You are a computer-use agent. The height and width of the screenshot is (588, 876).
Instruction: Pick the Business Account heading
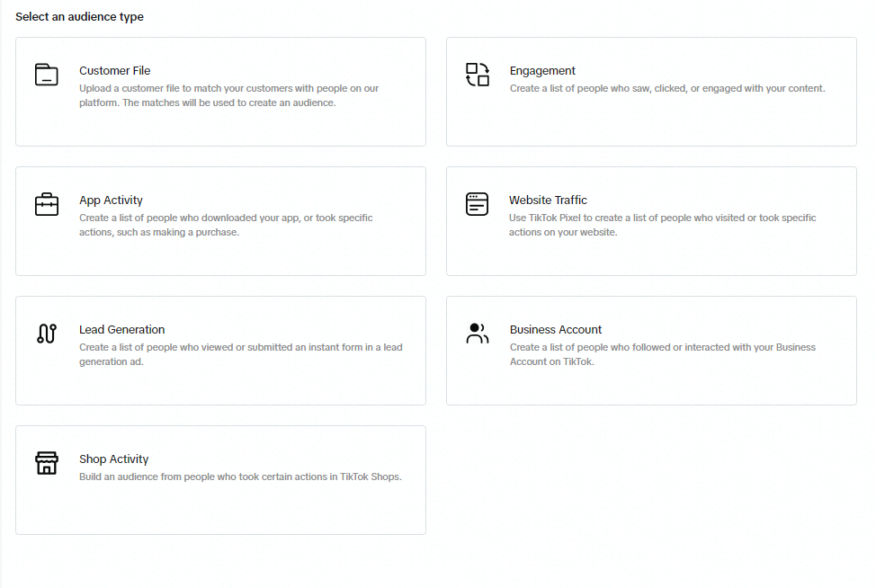tap(556, 330)
